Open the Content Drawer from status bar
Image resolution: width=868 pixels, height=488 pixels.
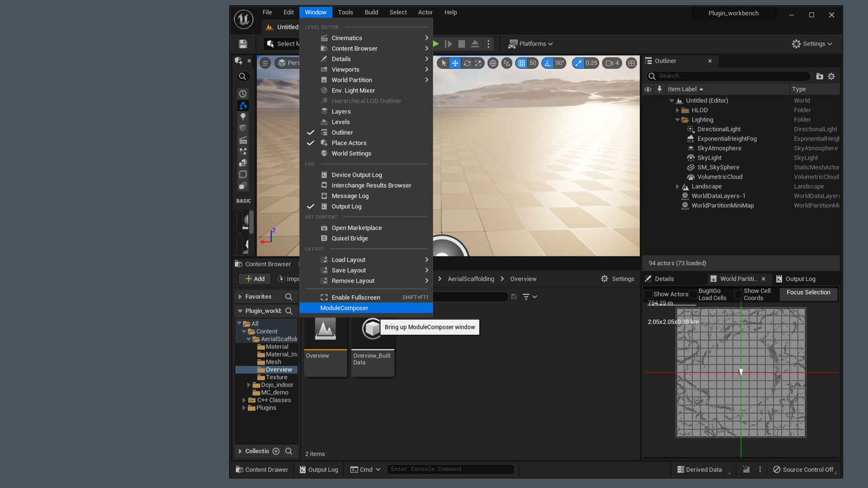(x=262, y=469)
